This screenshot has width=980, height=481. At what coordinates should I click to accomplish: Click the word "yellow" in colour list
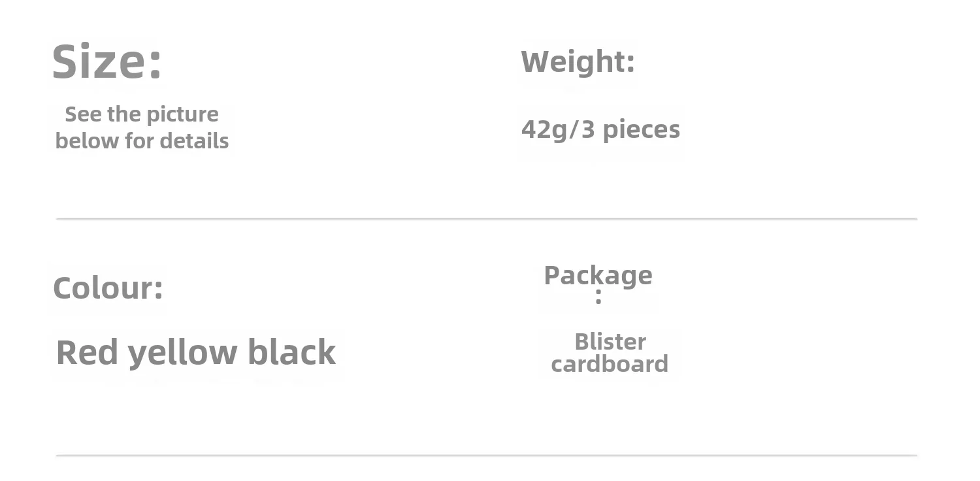(x=182, y=354)
